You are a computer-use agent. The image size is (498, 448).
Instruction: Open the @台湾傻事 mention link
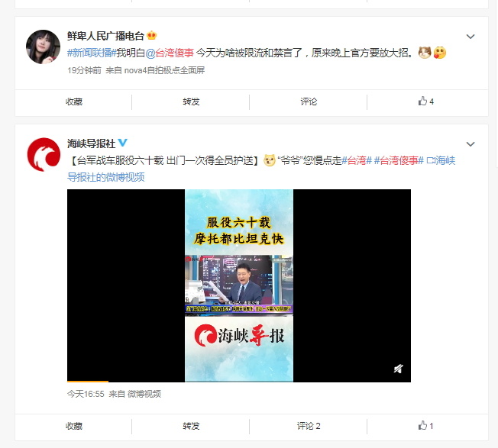(170, 53)
